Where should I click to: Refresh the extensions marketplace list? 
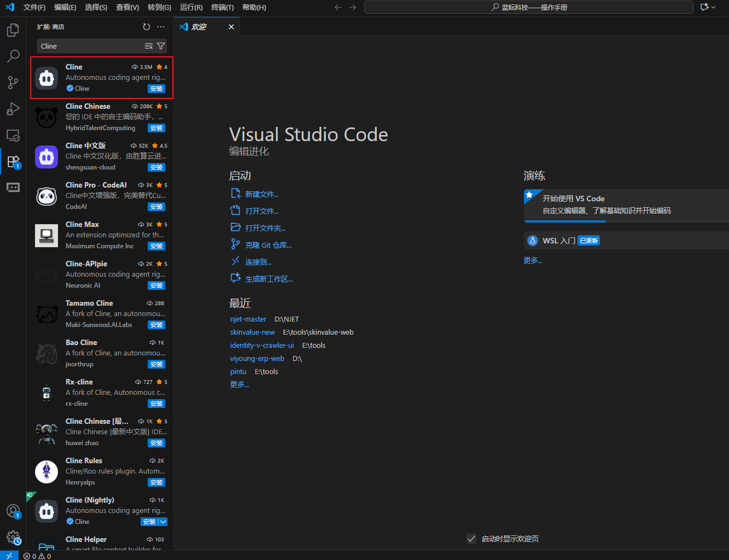(x=146, y=27)
